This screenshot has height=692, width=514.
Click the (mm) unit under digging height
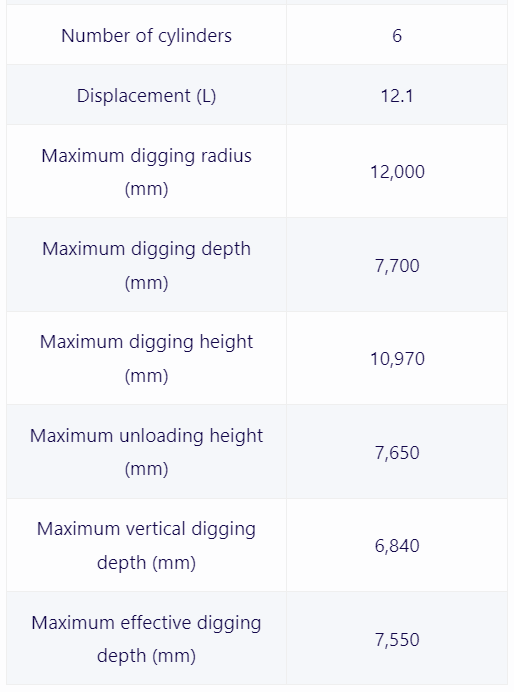pos(146,376)
